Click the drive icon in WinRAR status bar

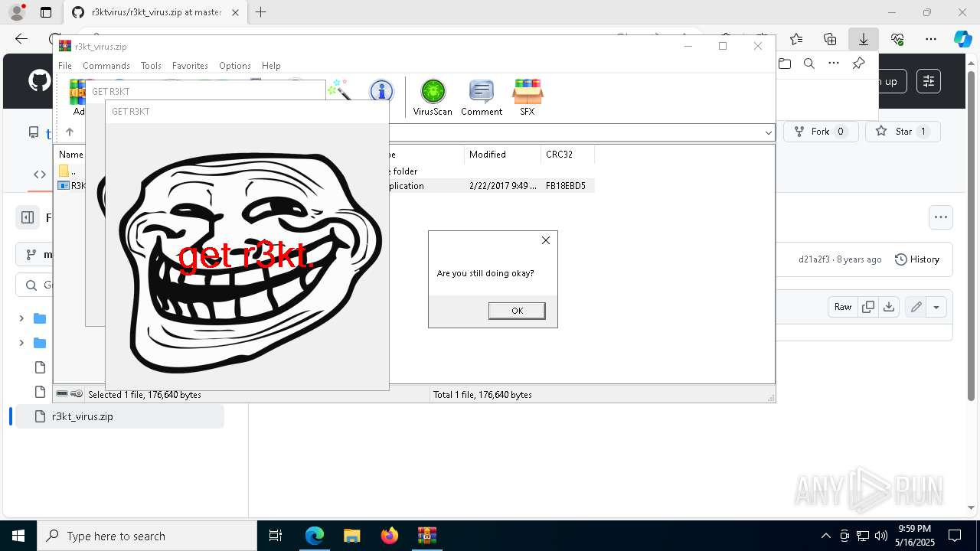63,394
